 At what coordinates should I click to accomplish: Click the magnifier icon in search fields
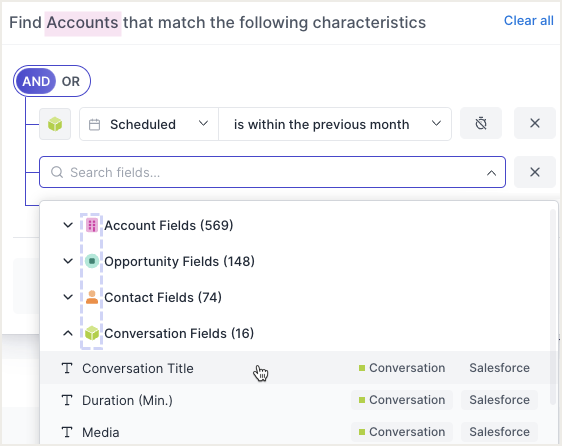tap(57, 172)
